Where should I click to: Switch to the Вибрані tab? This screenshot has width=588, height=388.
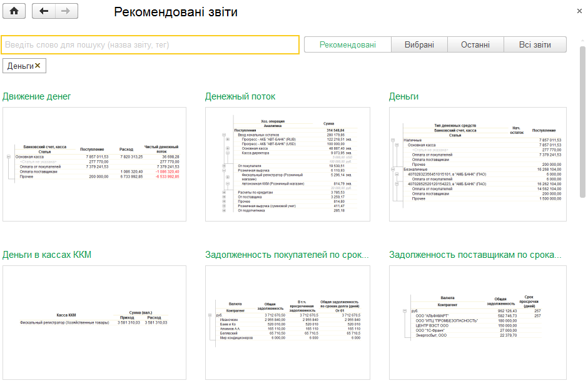coord(419,44)
